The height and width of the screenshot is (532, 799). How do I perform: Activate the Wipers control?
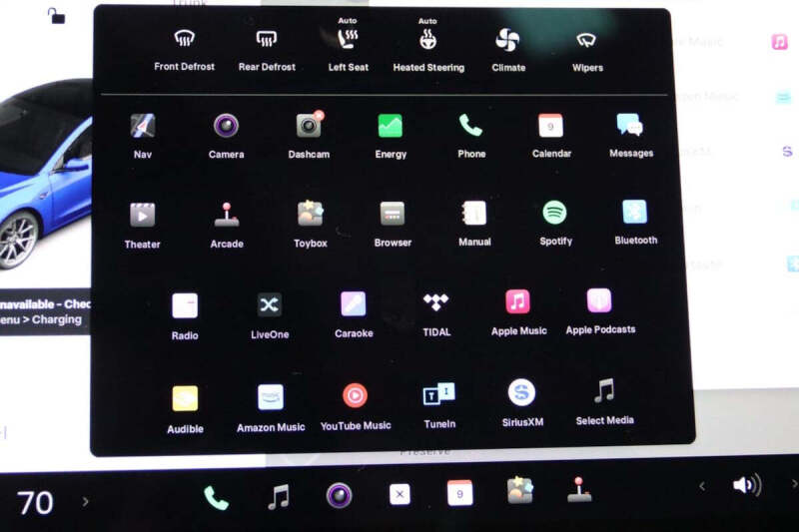[587, 51]
